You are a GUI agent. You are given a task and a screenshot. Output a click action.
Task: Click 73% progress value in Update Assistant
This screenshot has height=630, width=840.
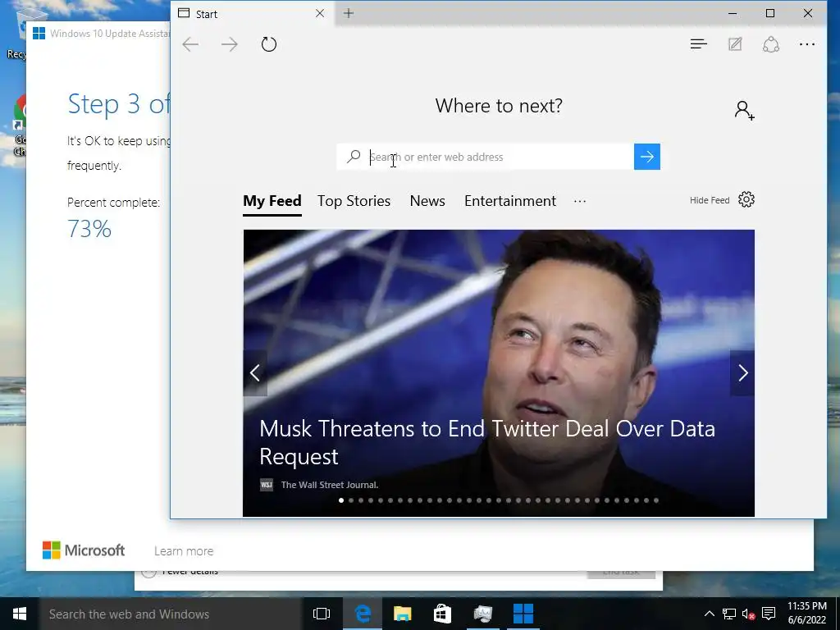coord(89,230)
